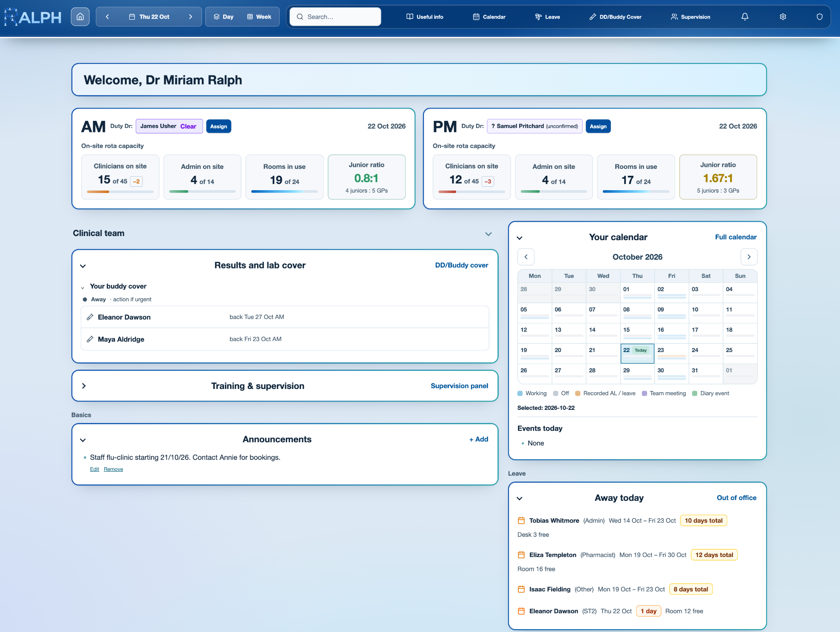Click PM Rooms in use progress bar
Image resolution: width=840 pixels, height=632 pixels.
pyautogui.click(x=636, y=191)
